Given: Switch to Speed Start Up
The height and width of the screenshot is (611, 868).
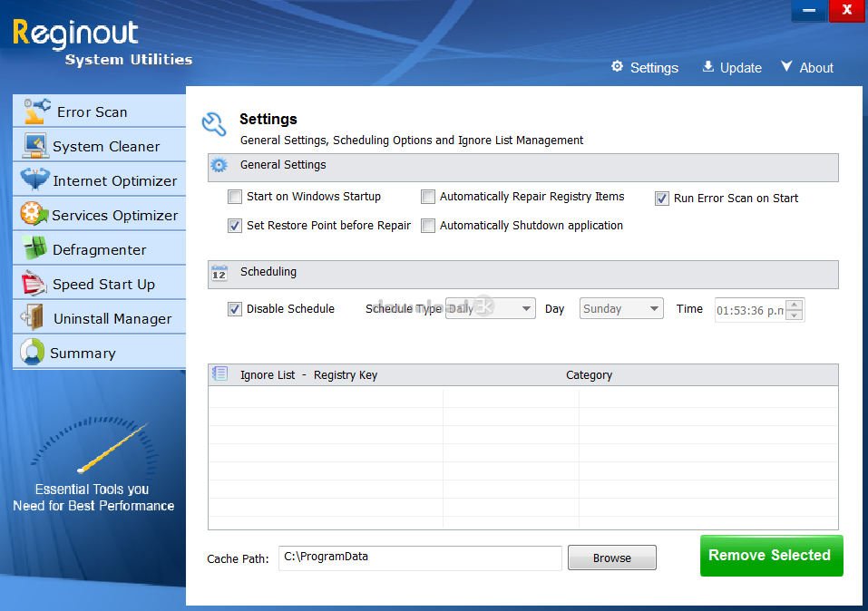Looking at the screenshot, I should click(99, 284).
